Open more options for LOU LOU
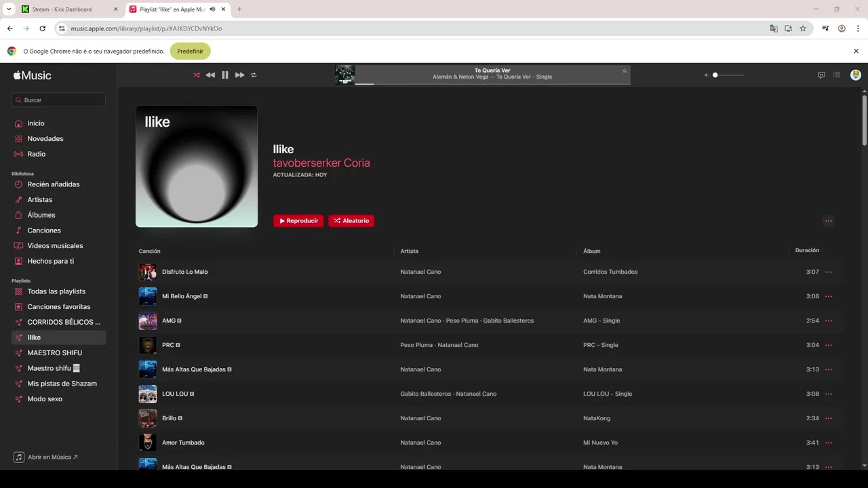Image resolution: width=868 pixels, height=488 pixels. coord(828,394)
